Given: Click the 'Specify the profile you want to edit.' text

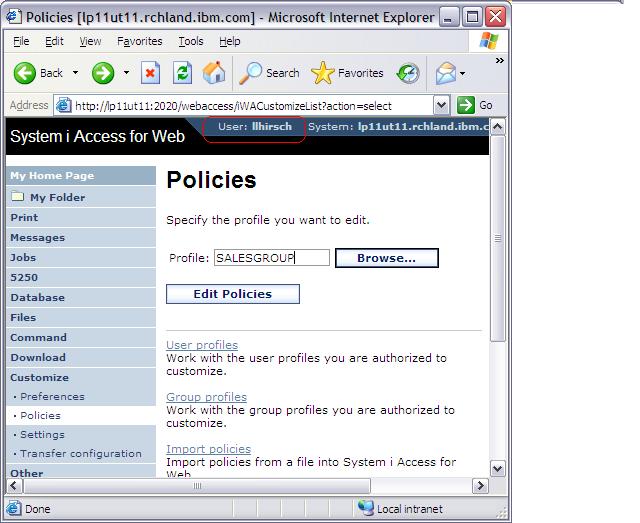Looking at the screenshot, I should [x=268, y=220].
